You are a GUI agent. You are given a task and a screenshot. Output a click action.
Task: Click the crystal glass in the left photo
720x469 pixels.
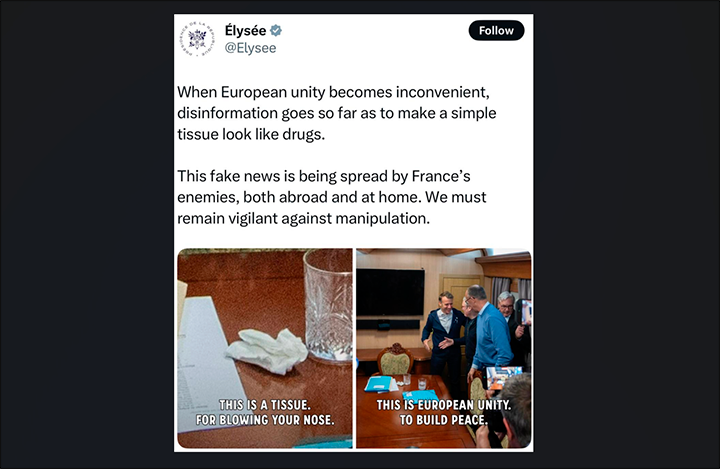click(328, 305)
